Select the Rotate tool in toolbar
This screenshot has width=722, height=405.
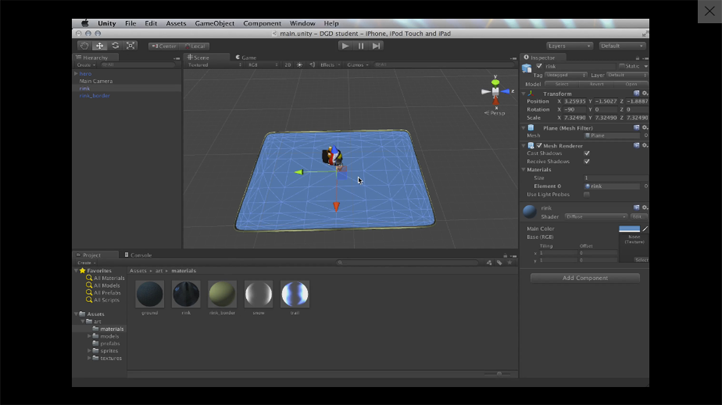click(x=115, y=46)
